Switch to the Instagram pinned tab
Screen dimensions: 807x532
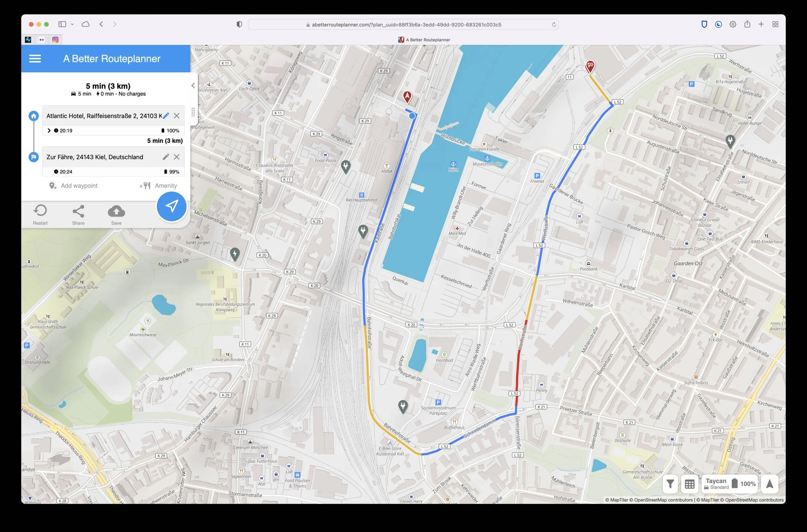pos(55,40)
